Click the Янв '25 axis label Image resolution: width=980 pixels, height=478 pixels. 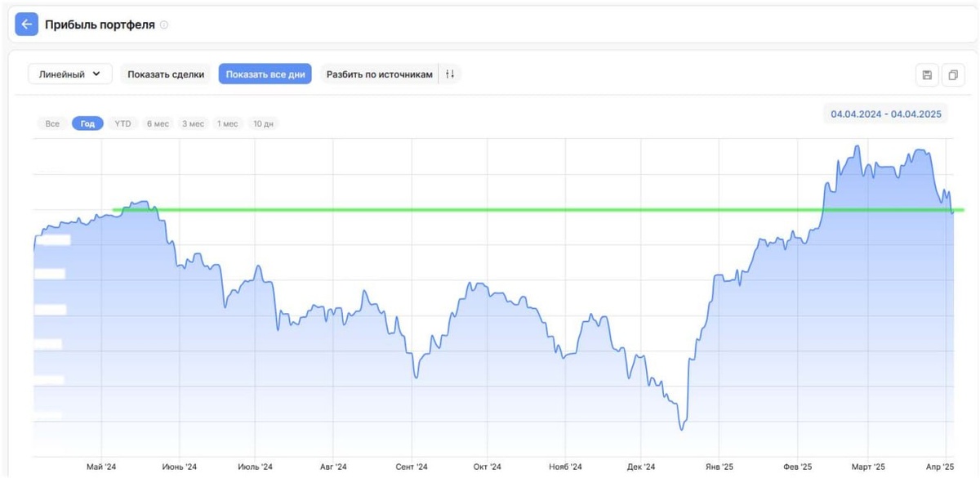[719, 467]
